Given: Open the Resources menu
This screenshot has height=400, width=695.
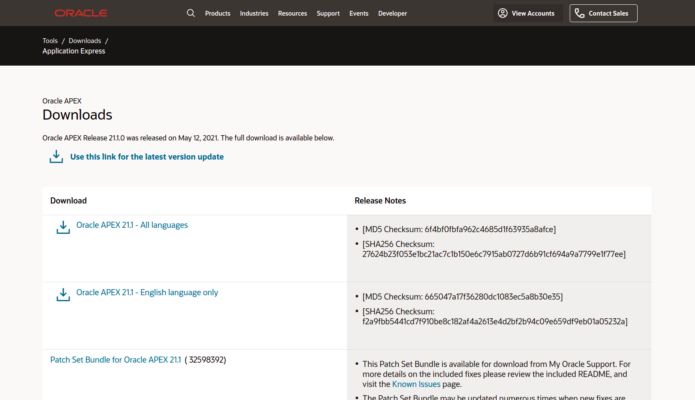Looking at the screenshot, I should 293,13.
